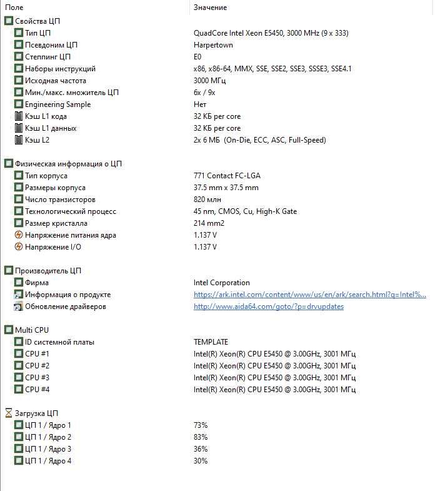Image resolution: width=448 pixels, height=491 pixels.
Task: Click the Intel Corporation value
Action: click(221, 283)
